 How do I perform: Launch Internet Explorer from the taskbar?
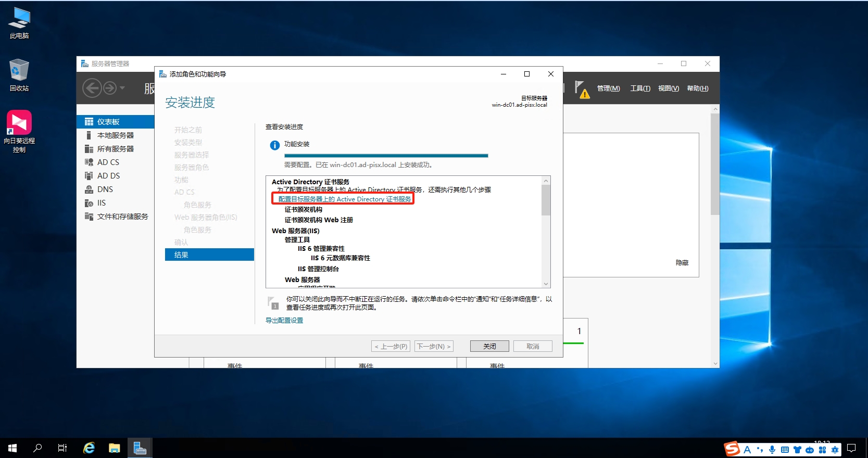coord(89,448)
